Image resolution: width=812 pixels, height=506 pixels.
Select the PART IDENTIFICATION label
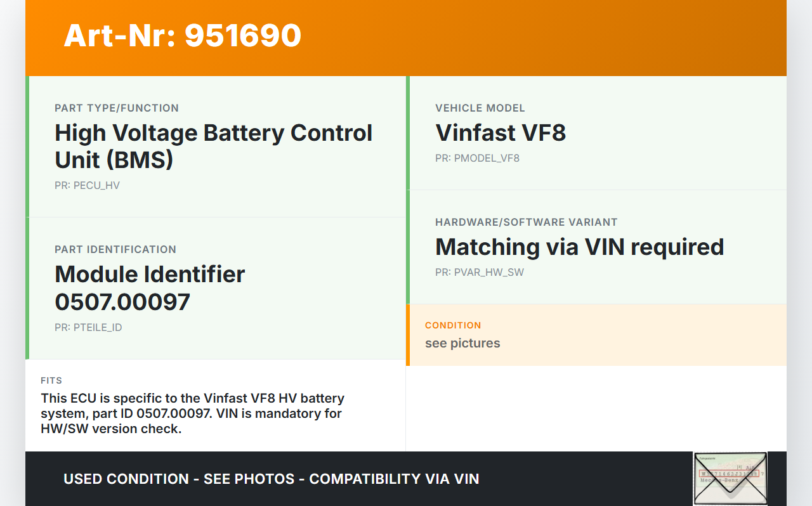(115, 249)
